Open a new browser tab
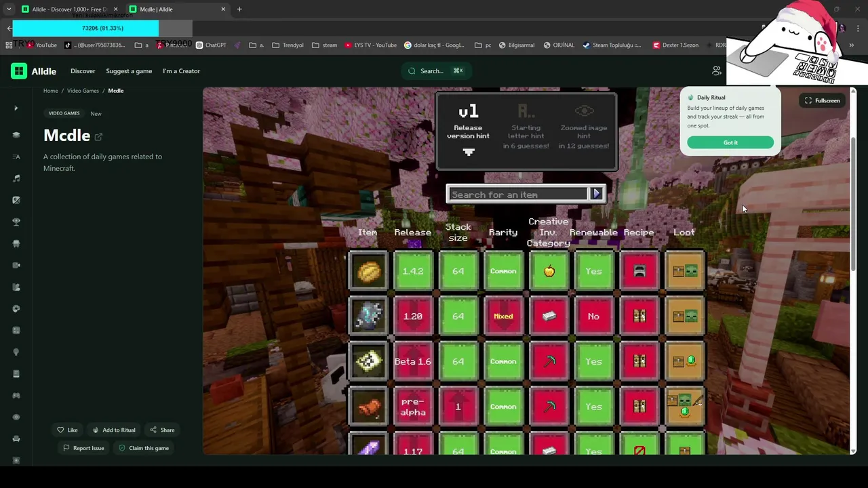 tap(239, 9)
